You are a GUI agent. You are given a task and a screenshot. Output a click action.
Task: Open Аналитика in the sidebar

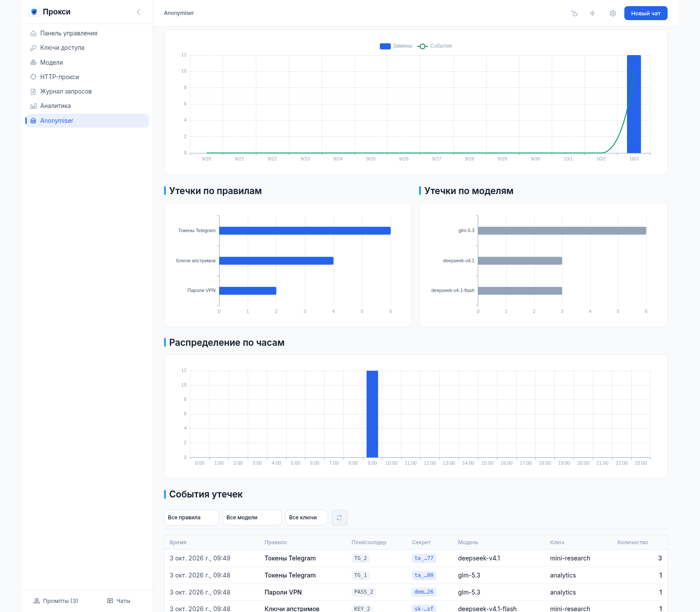click(87, 106)
